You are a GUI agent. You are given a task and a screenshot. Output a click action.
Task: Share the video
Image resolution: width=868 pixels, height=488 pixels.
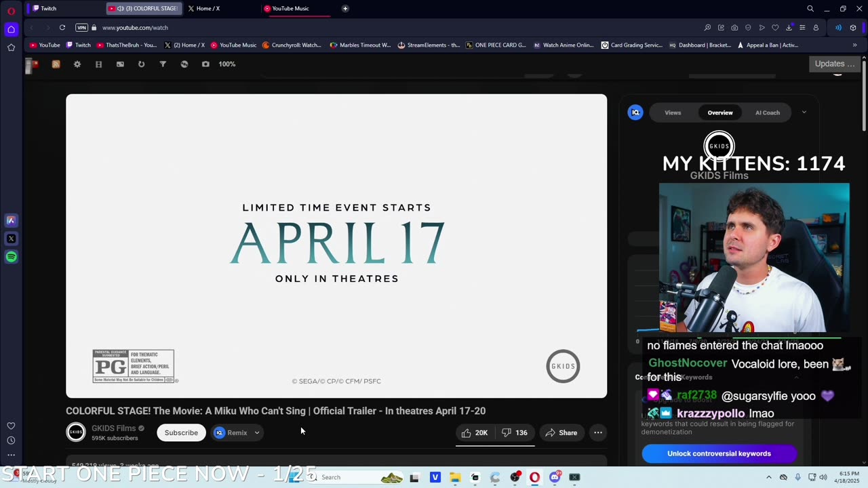[x=561, y=432]
